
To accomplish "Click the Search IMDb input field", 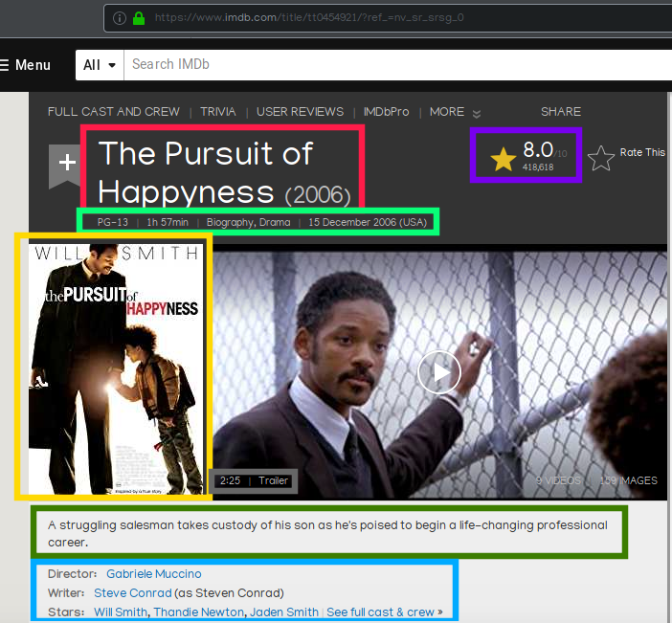I will (x=397, y=65).
